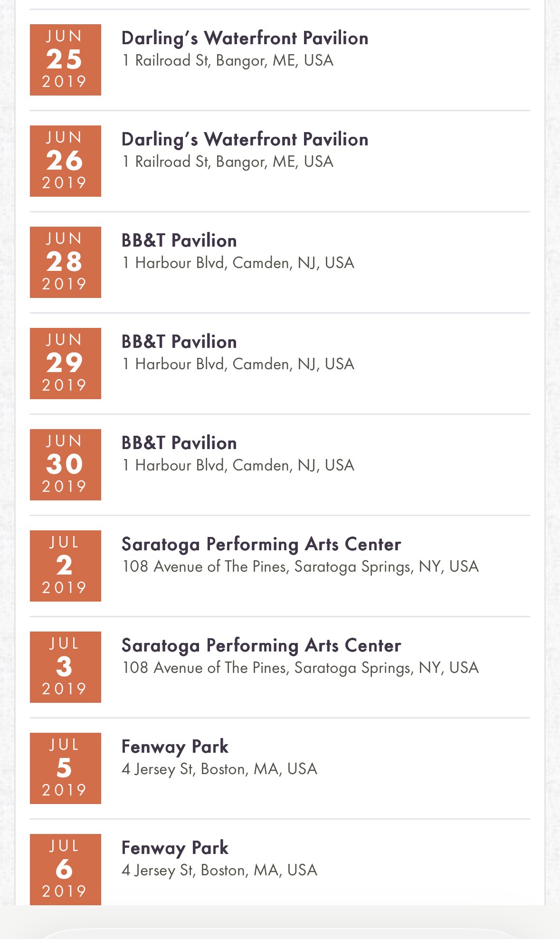Viewport: 560px width, 939px height.
Task: Click the Jun 26 2019 date badge
Action: 66,161
